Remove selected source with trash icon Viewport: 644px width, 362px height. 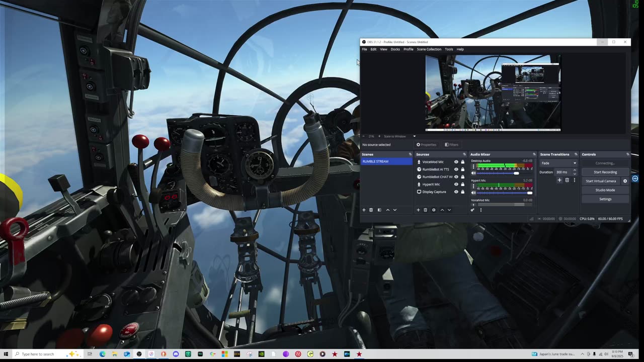[425, 210]
